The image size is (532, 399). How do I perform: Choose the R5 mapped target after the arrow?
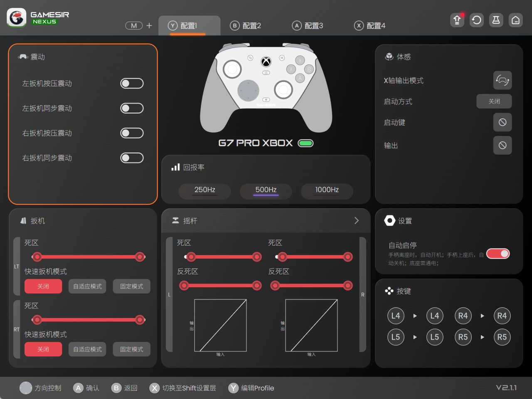click(x=502, y=337)
